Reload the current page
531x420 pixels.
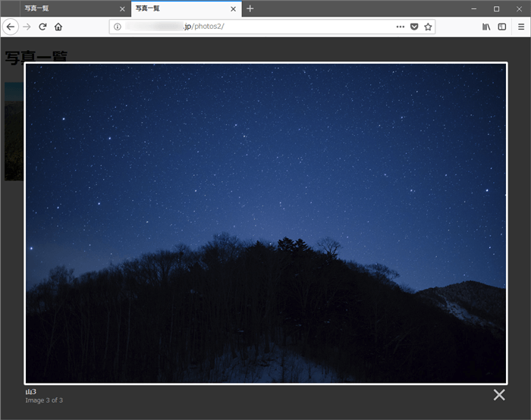tap(42, 27)
